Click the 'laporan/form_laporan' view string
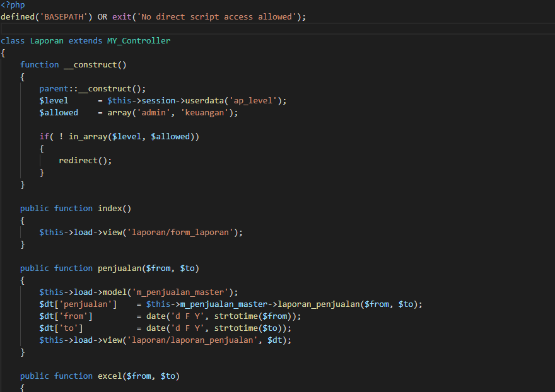555x392 pixels. [x=180, y=233]
